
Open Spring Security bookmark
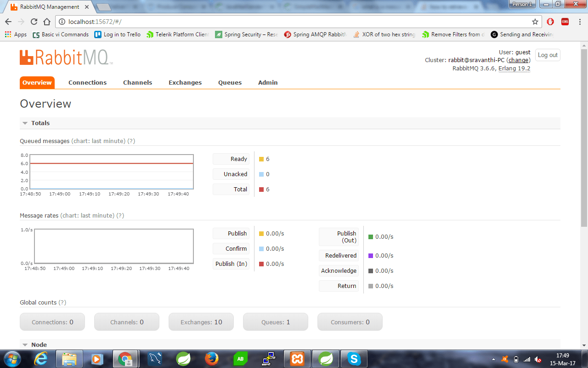tap(247, 34)
